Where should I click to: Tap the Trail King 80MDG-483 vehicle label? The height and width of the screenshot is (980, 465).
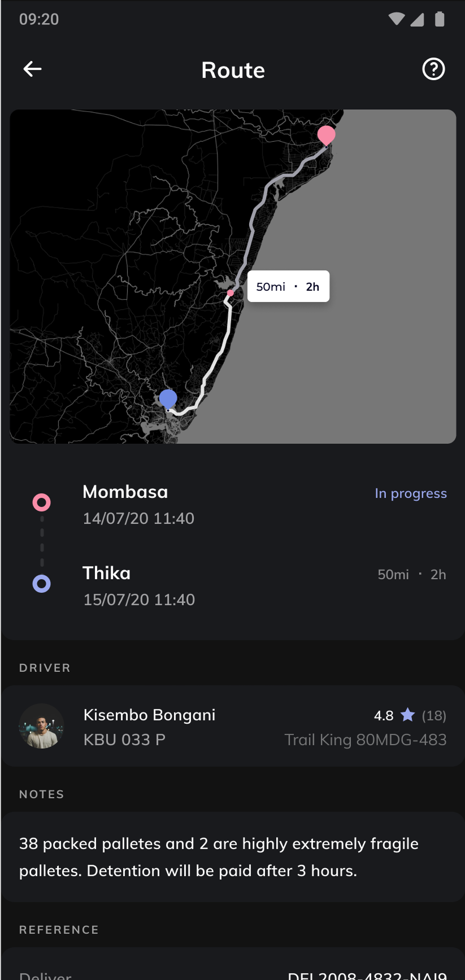pyautogui.click(x=366, y=740)
